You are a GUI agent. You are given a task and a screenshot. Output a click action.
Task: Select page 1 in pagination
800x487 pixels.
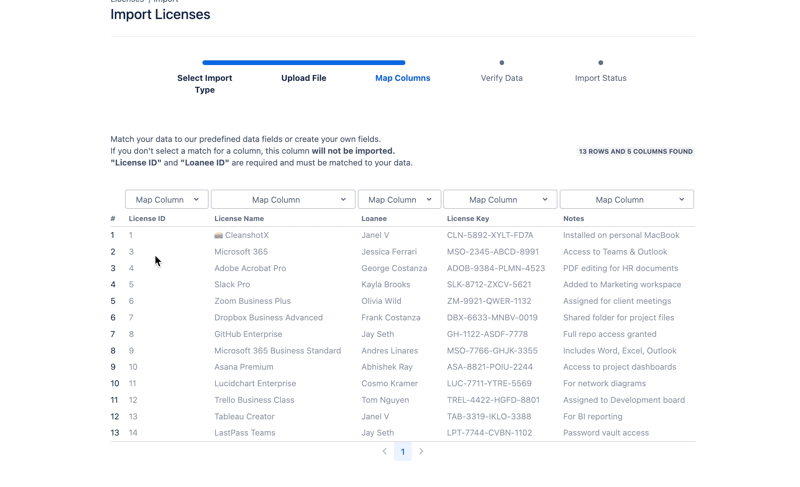tap(403, 452)
